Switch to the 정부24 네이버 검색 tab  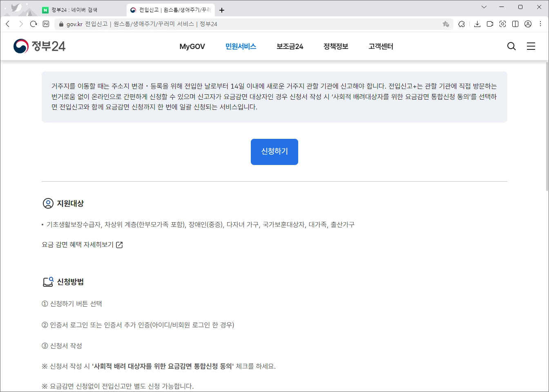click(74, 9)
